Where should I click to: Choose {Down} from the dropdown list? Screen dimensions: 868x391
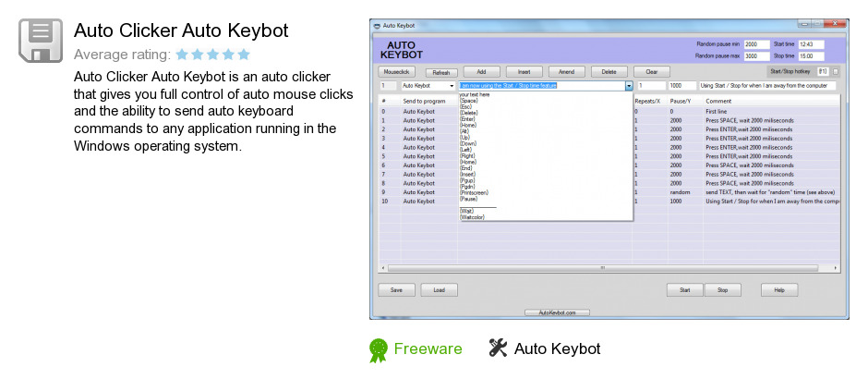click(x=468, y=143)
